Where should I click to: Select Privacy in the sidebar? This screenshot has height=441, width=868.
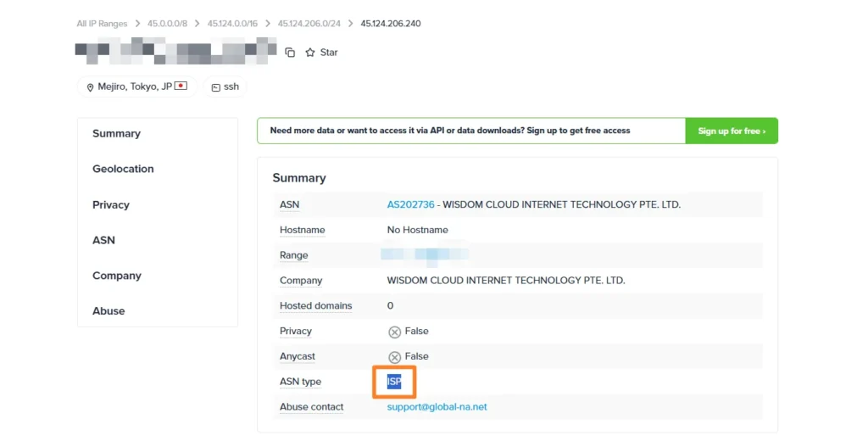pyautogui.click(x=111, y=205)
